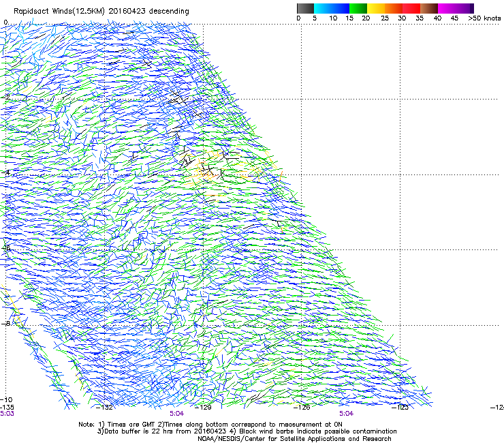Click the brown 35-40 knots legend swatch

(429, 8)
